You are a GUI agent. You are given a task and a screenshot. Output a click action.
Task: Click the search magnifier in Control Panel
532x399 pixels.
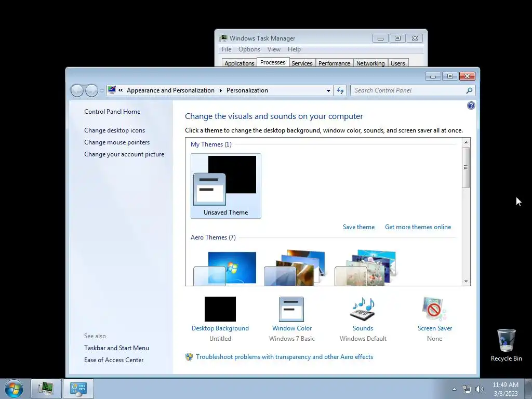(x=469, y=90)
